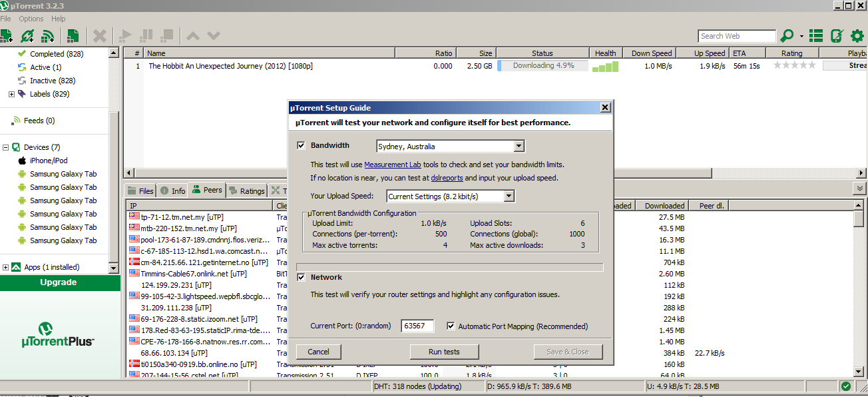Image resolution: width=868 pixels, height=397 pixels.
Task: Click the Cancel button in Setup Guide
Action: click(318, 352)
